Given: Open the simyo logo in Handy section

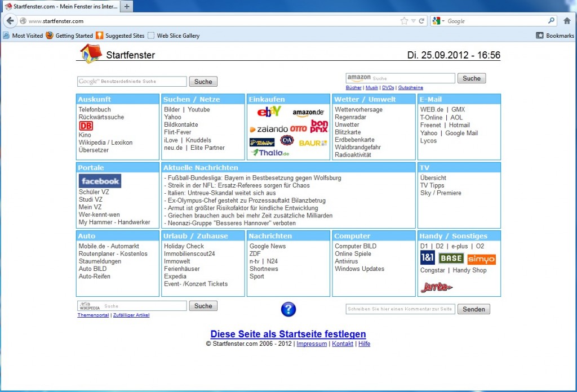Looking at the screenshot, I should 481,259.
